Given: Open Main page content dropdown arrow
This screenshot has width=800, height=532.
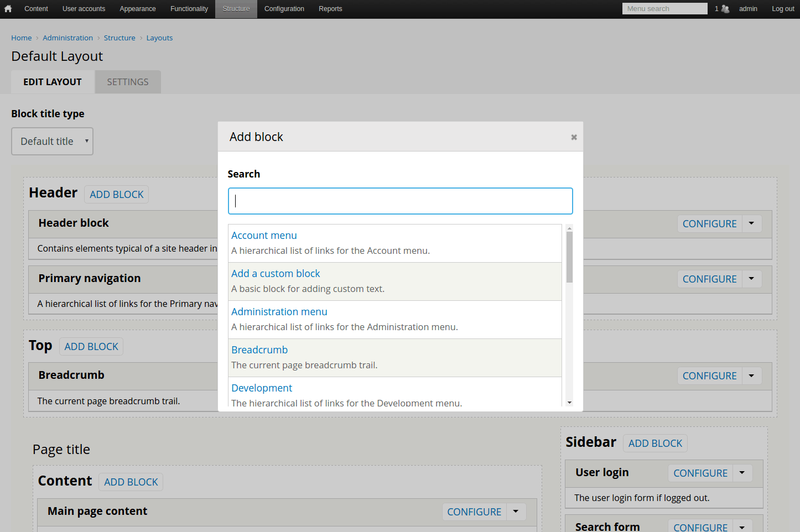Looking at the screenshot, I should tap(516, 512).
